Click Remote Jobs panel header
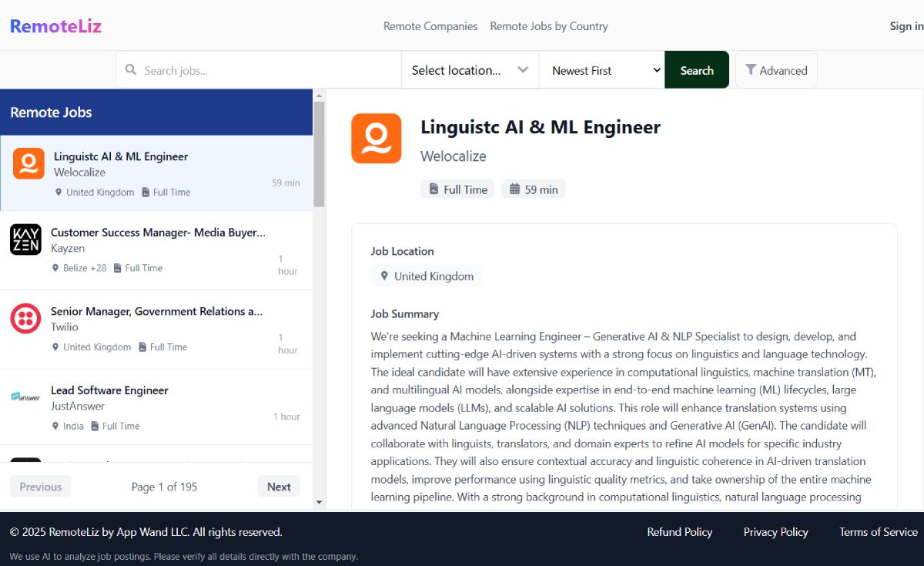This screenshot has width=924, height=566. point(156,112)
